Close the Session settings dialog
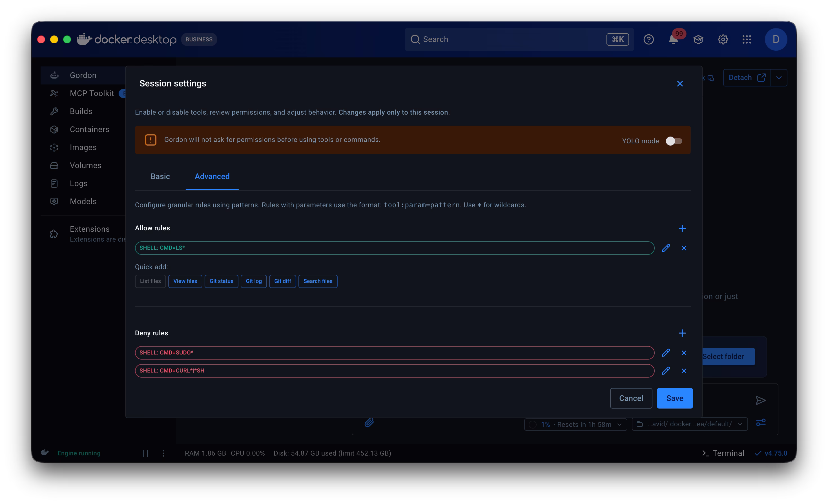The height and width of the screenshot is (504, 828). point(679,84)
